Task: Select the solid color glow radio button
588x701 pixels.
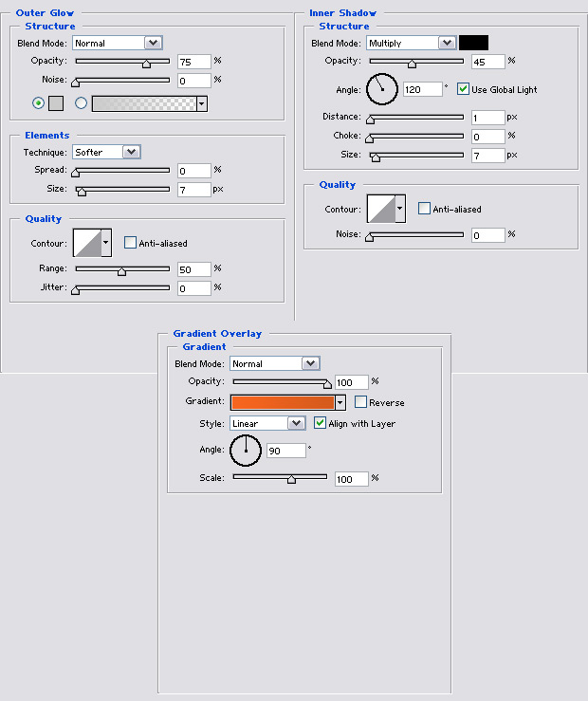Action: tap(38, 103)
